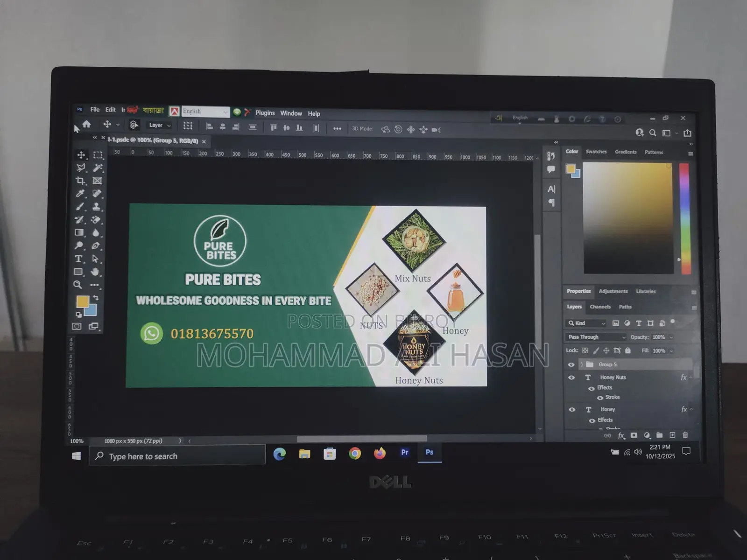Image resolution: width=747 pixels, height=560 pixels.
Task: Select the Clone Stamp tool
Action: coord(97,206)
